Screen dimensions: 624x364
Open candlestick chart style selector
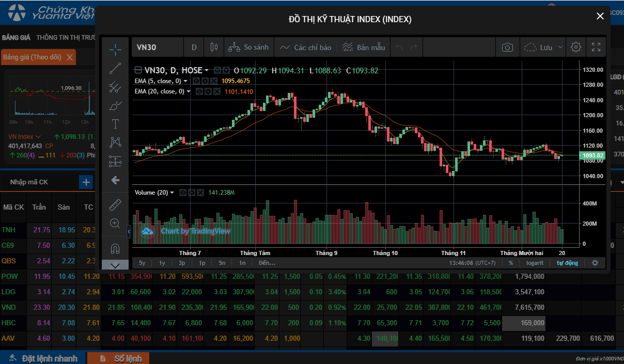[x=214, y=48]
